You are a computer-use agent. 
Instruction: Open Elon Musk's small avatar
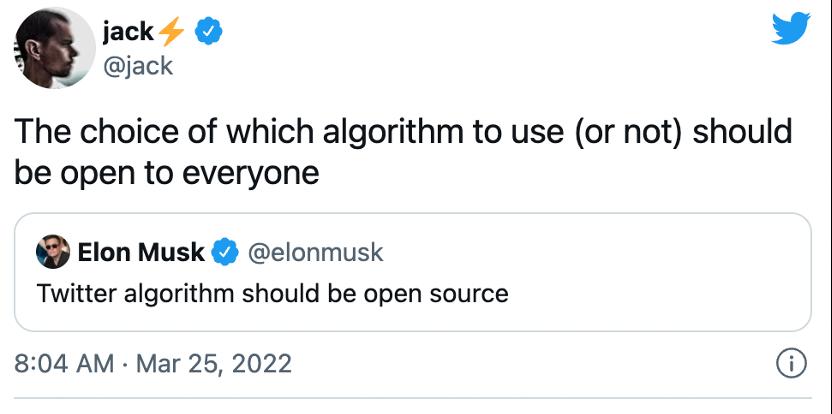click(53, 252)
